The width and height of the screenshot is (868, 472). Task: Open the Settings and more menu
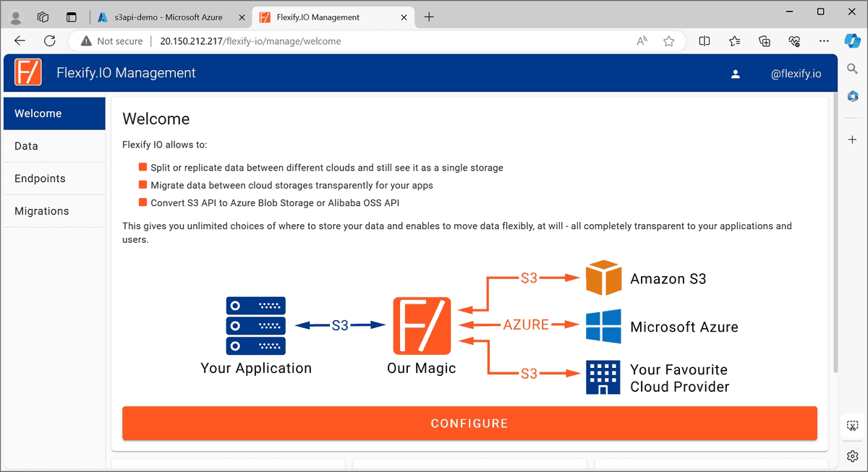[x=824, y=41]
